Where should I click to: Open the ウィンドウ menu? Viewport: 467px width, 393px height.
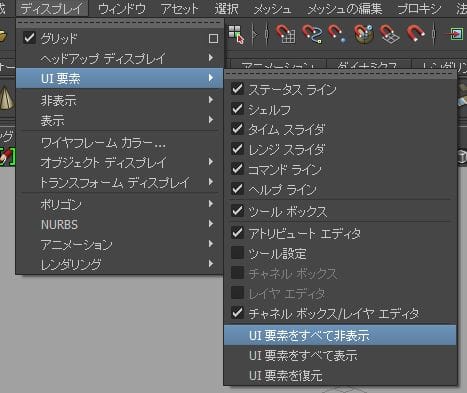[122, 8]
